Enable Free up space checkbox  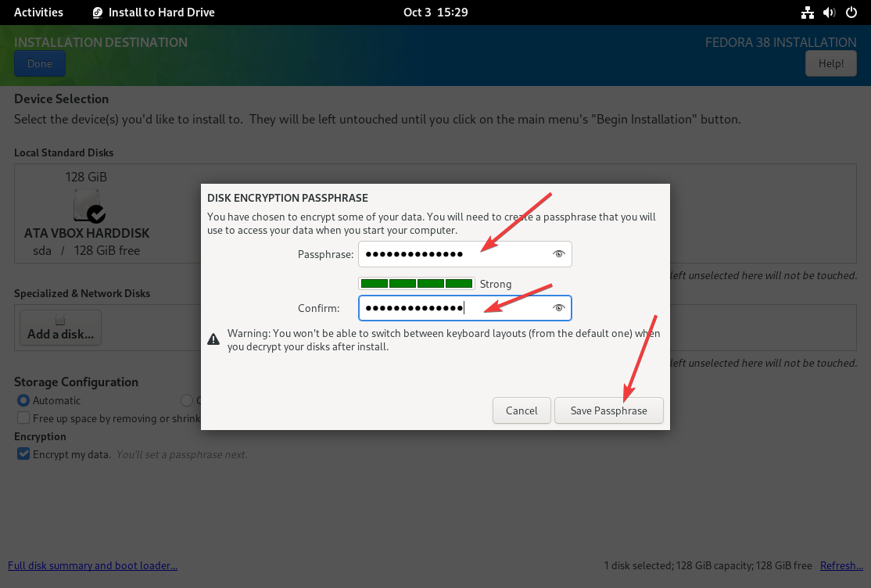pyautogui.click(x=23, y=418)
